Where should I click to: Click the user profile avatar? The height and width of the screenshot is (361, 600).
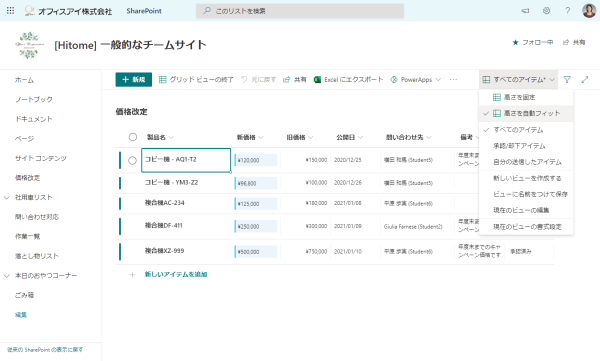(589, 11)
